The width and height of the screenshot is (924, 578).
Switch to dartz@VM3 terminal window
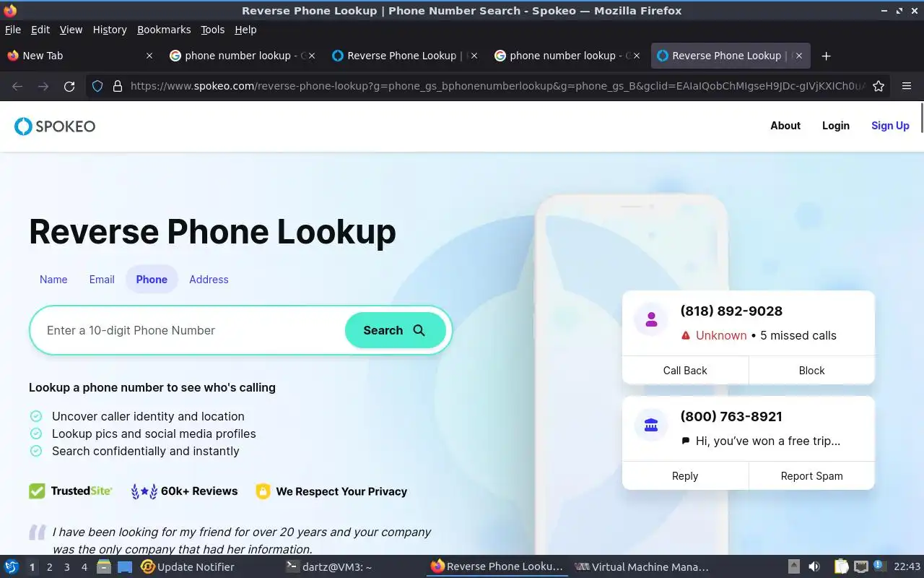point(328,567)
